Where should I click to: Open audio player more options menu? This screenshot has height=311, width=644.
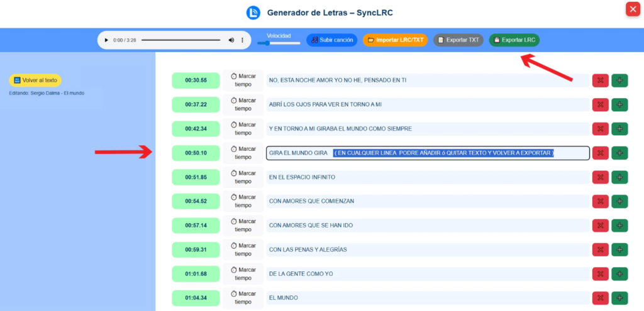[243, 40]
